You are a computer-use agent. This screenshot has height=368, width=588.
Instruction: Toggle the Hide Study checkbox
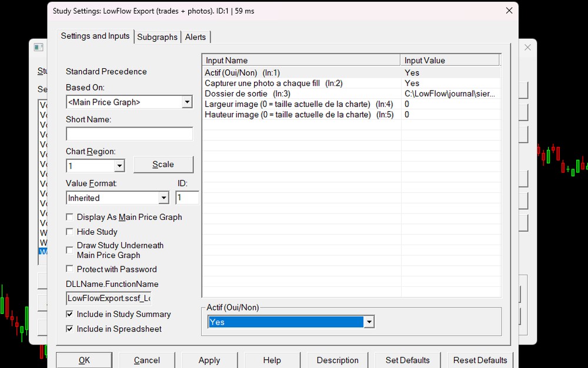[69, 232]
